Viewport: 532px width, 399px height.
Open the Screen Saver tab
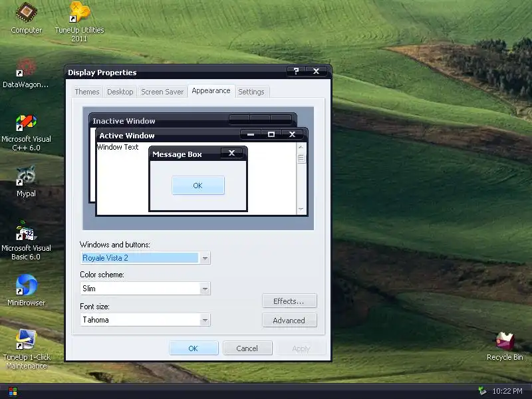[162, 92]
